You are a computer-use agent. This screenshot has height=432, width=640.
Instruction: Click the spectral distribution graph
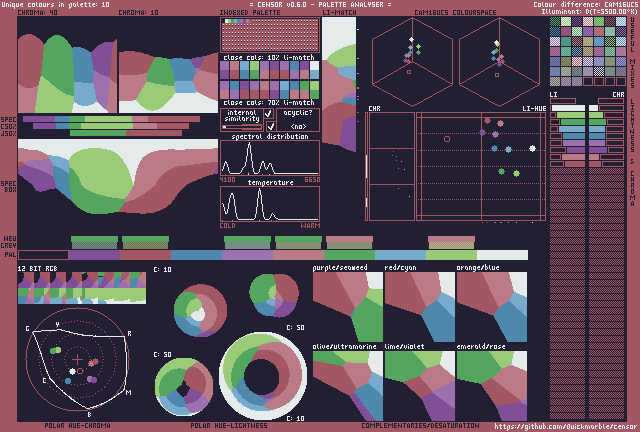[x=270, y=158]
